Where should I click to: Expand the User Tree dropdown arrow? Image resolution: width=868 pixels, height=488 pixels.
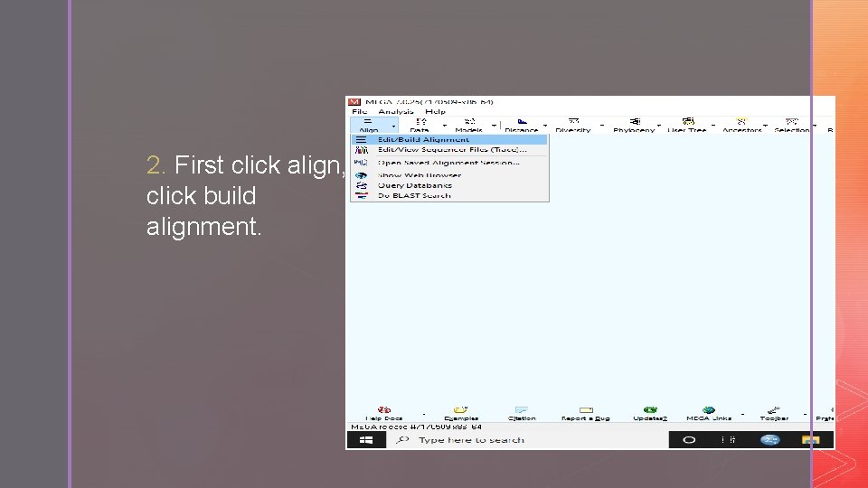pos(713,126)
